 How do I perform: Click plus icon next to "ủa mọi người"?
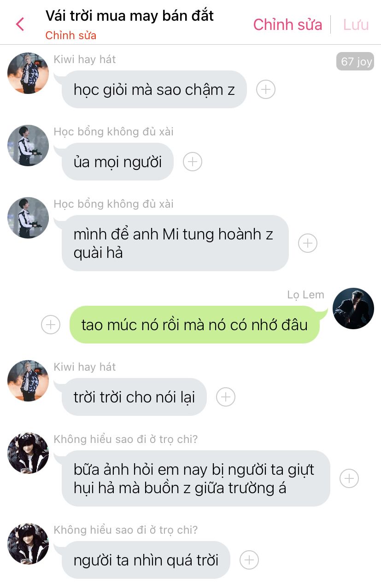(193, 162)
